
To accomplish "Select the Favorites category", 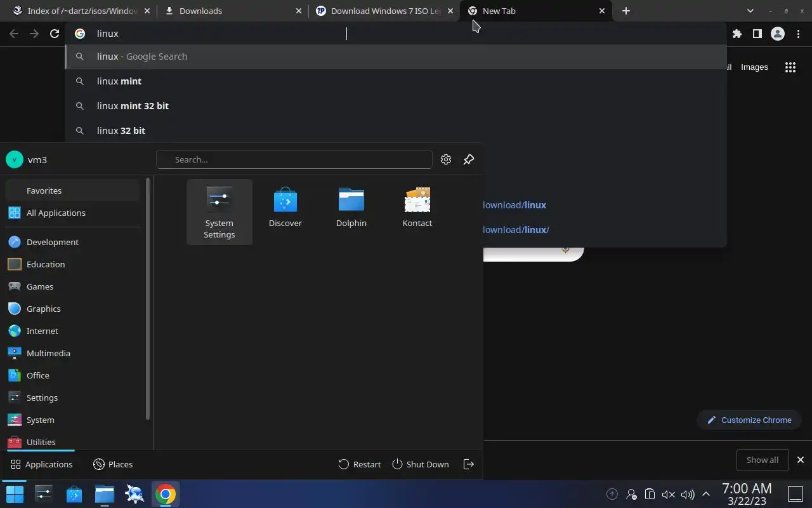I will [72, 190].
